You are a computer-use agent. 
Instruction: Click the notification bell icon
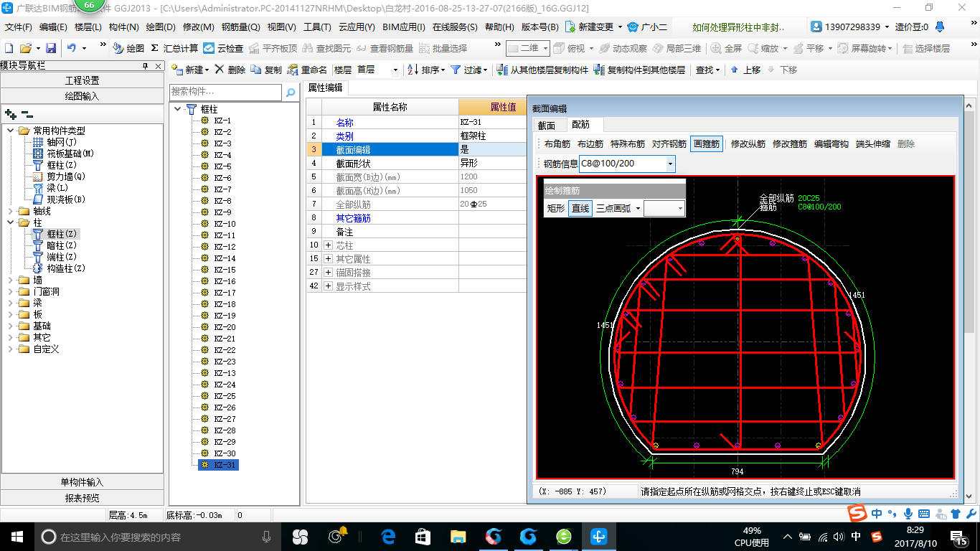[x=941, y=27]
